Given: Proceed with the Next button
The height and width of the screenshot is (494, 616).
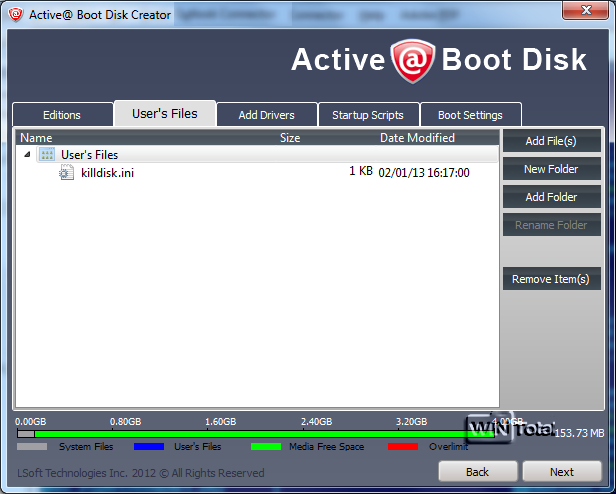Looking at the screenshot, I should click(562, 472).
